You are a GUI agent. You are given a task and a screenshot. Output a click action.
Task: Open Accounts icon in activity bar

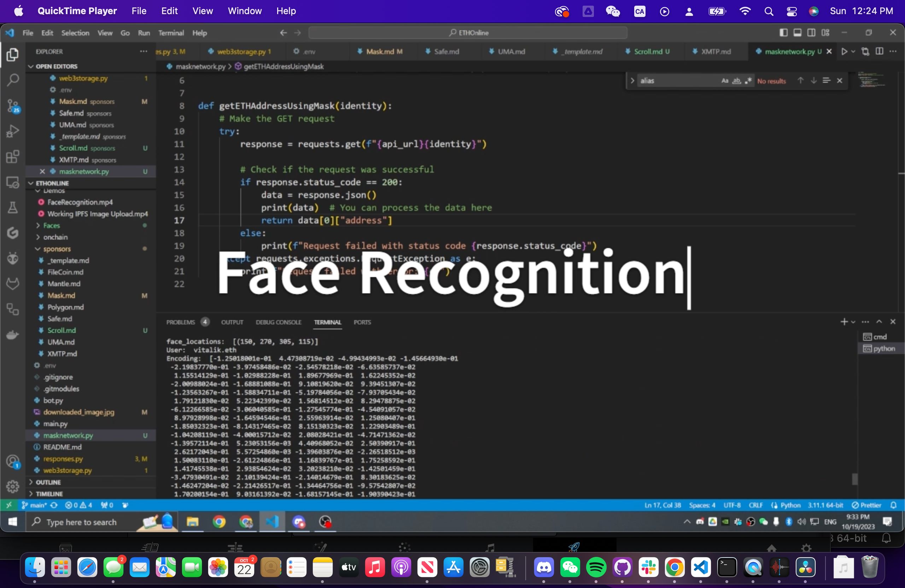point(12,462)
